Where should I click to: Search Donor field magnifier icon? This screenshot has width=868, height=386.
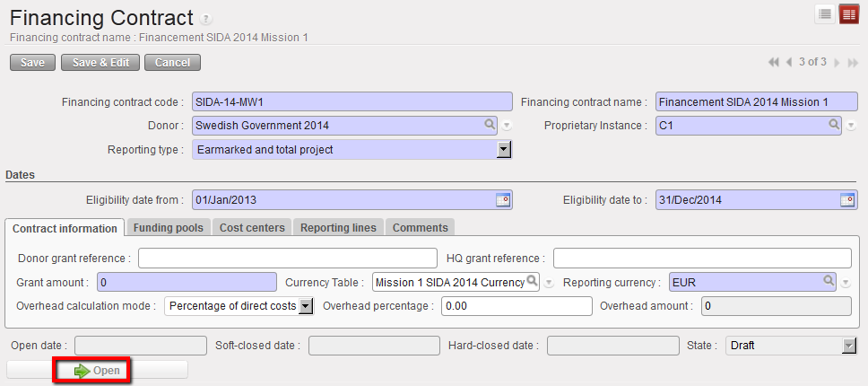click(x=490, y=125)
